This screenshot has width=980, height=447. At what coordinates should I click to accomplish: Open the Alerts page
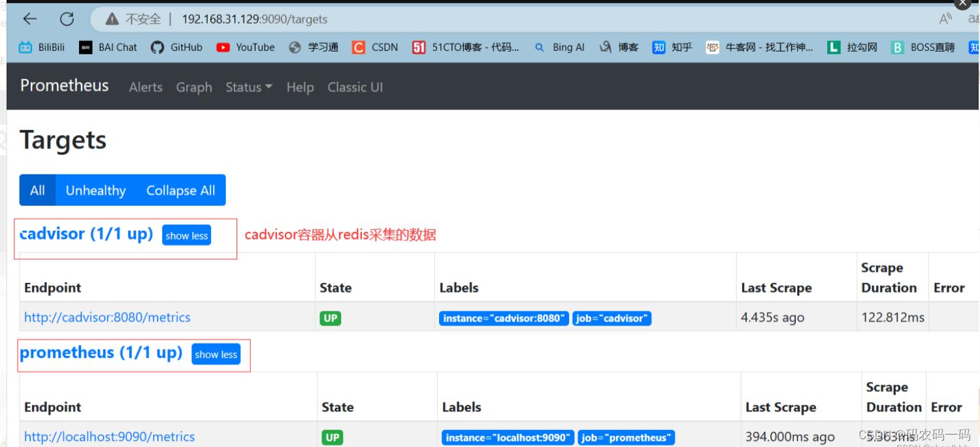point(145,86)
